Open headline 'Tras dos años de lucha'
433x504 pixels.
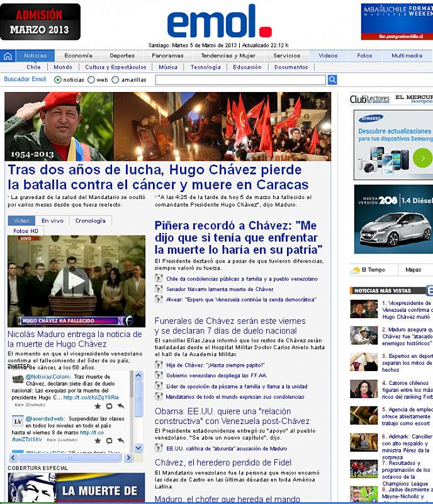tap(158, 177)
